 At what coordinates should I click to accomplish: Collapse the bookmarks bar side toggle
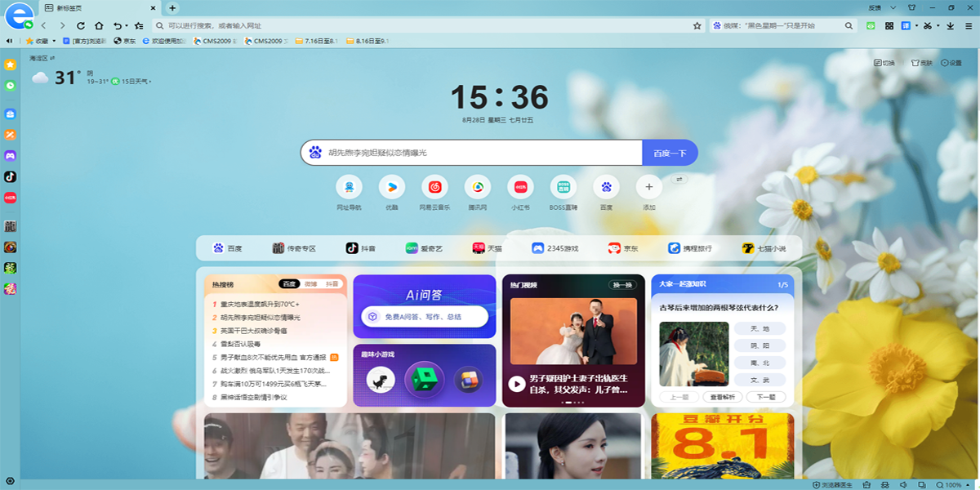pyautogui.click(x=9, y=40)
